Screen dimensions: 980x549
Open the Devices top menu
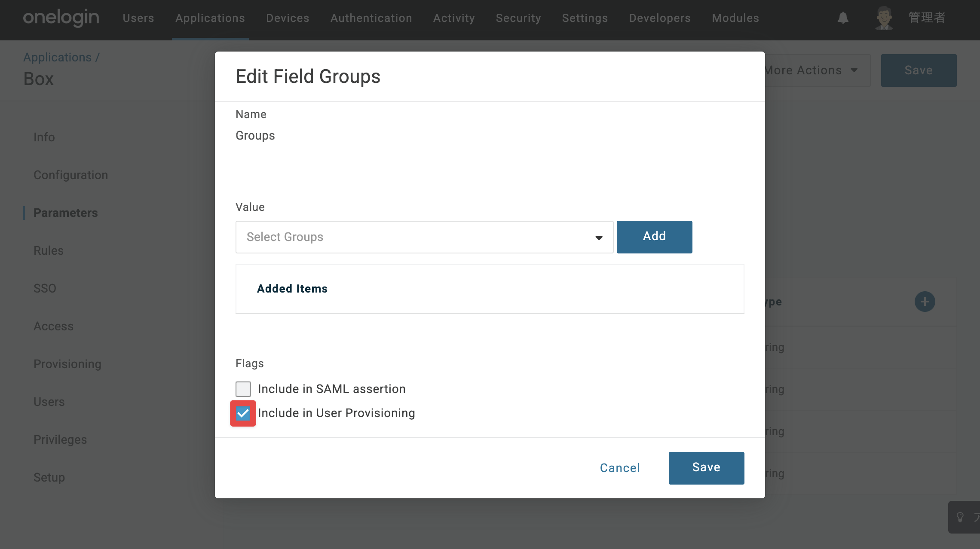pyautogui.click(x=288, y=18)
